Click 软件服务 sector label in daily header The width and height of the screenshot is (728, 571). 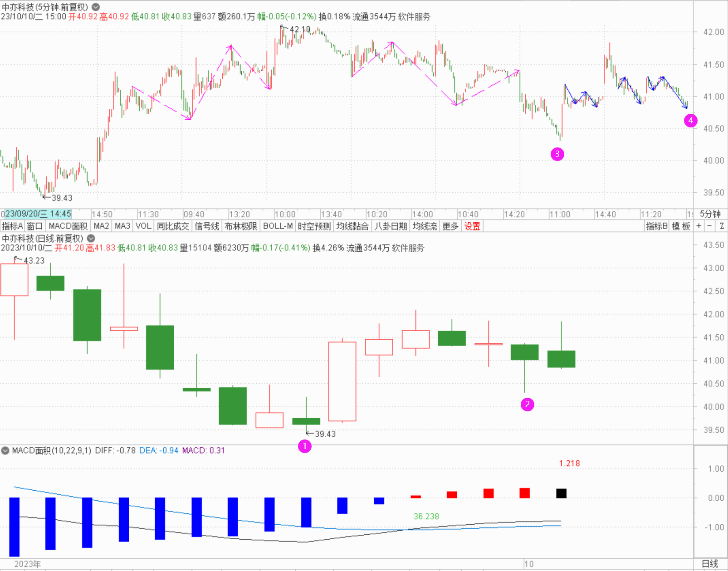click(408, 248)
